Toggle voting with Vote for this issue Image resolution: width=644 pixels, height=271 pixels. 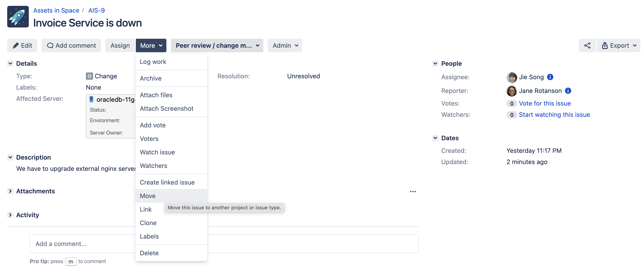[545, 103]
